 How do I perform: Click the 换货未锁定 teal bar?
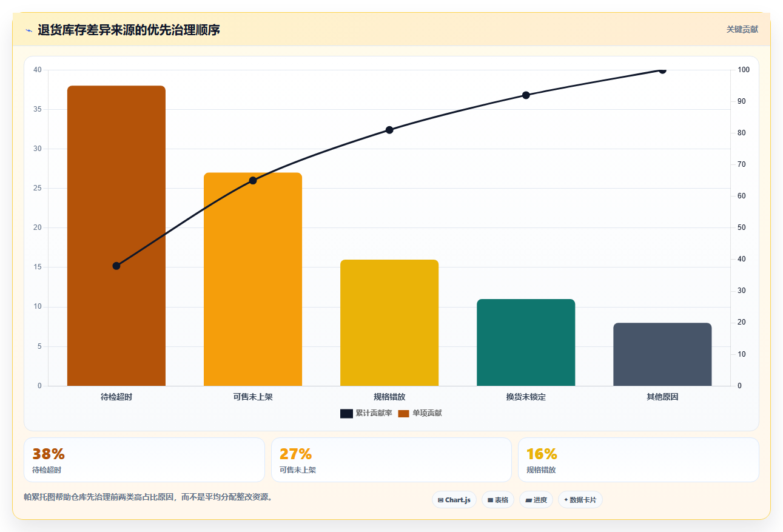click(x=526, y=342)
